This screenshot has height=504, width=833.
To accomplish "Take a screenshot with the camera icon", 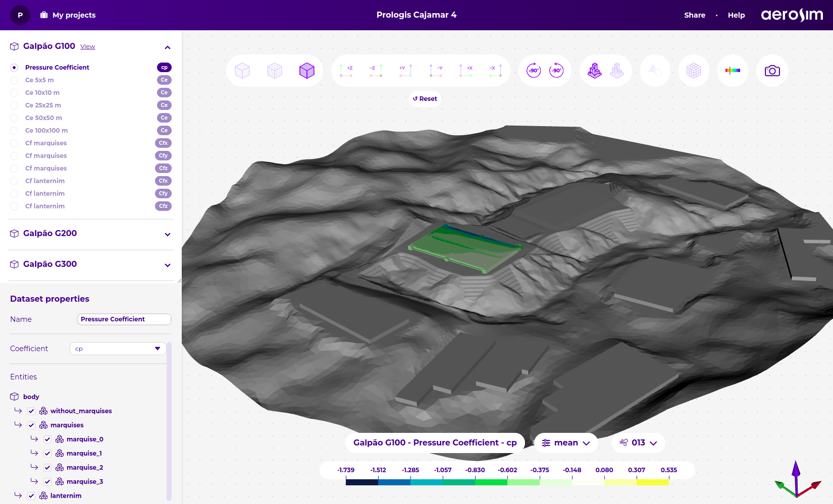I will point(772,71).
